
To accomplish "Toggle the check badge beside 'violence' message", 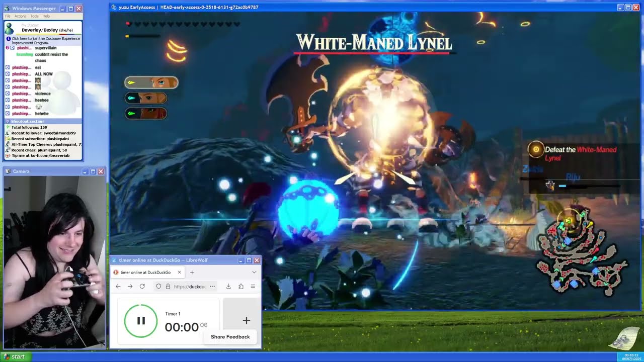I will (8, 94).
